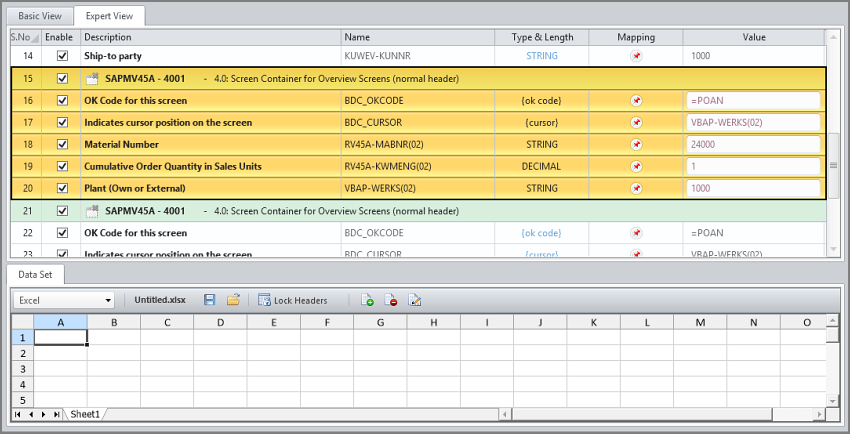Click the Lock Headers button
This screenshot has height=434, width=850.
tap(292, 300)
